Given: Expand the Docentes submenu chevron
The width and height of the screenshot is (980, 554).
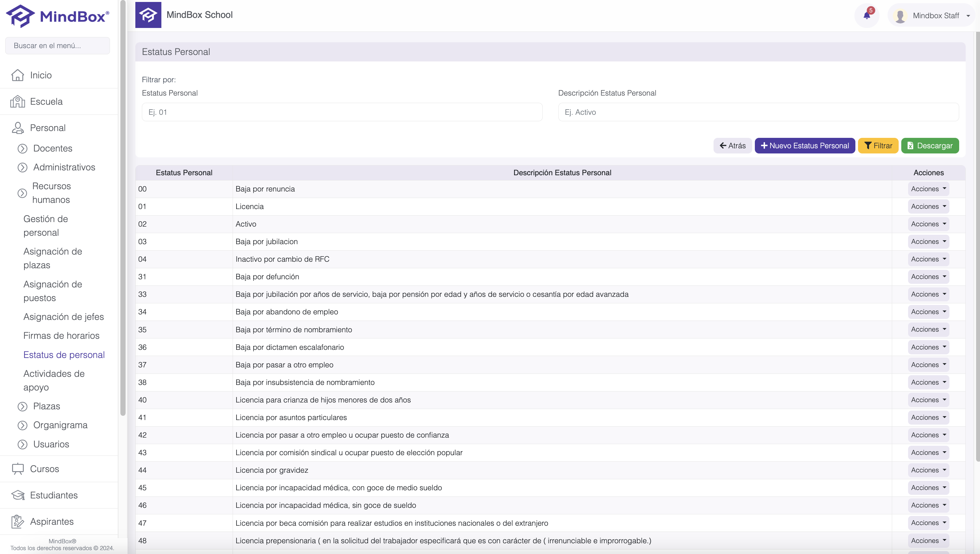Looking at the screenshot, I should [x=22, y=148].
